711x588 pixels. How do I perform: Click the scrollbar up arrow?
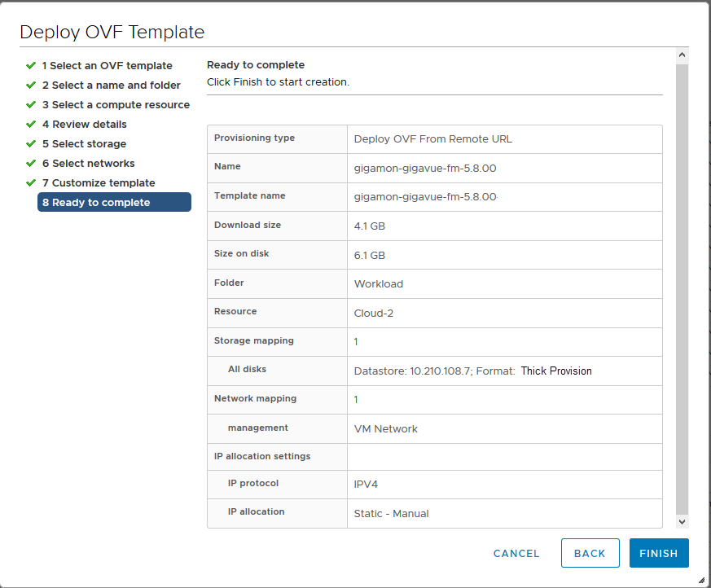(682, 55)
